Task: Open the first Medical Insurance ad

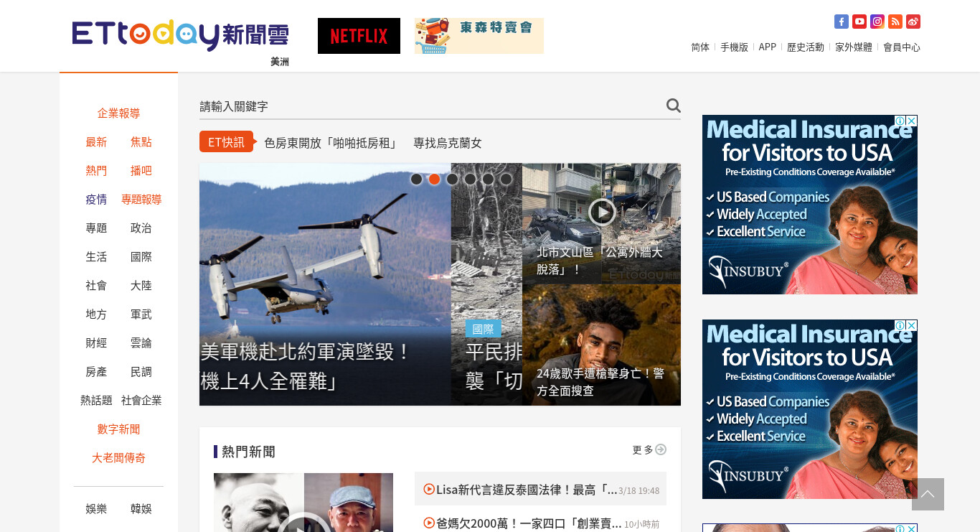Action: tap(810, 205)
